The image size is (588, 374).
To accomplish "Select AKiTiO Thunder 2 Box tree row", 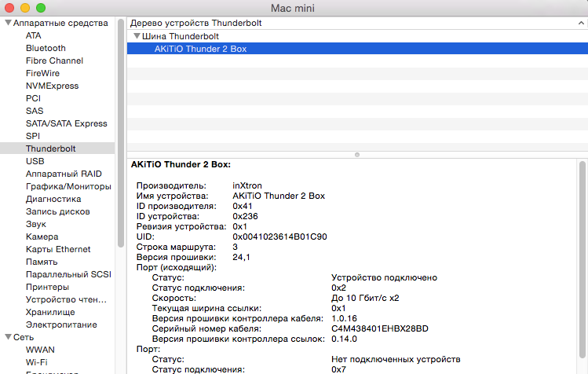I will pos(357,49).
